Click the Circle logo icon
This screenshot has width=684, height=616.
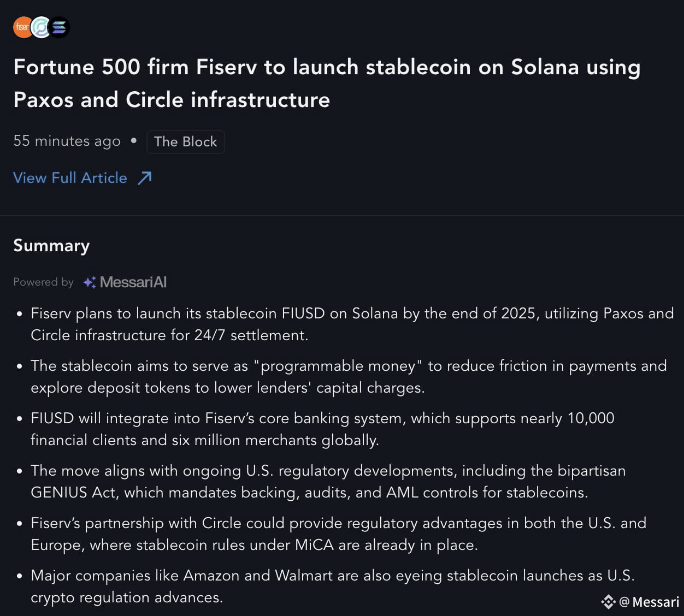click(40, 27)
